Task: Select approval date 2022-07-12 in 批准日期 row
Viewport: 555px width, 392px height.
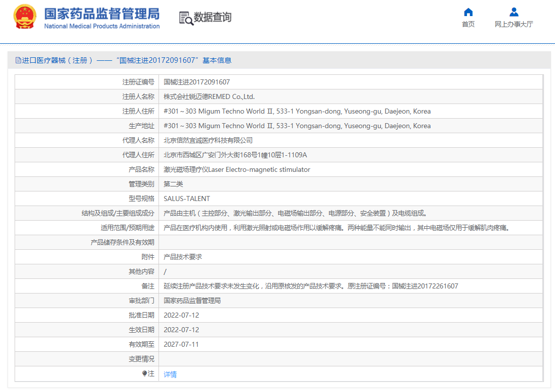Action: [x=181, y=315]
